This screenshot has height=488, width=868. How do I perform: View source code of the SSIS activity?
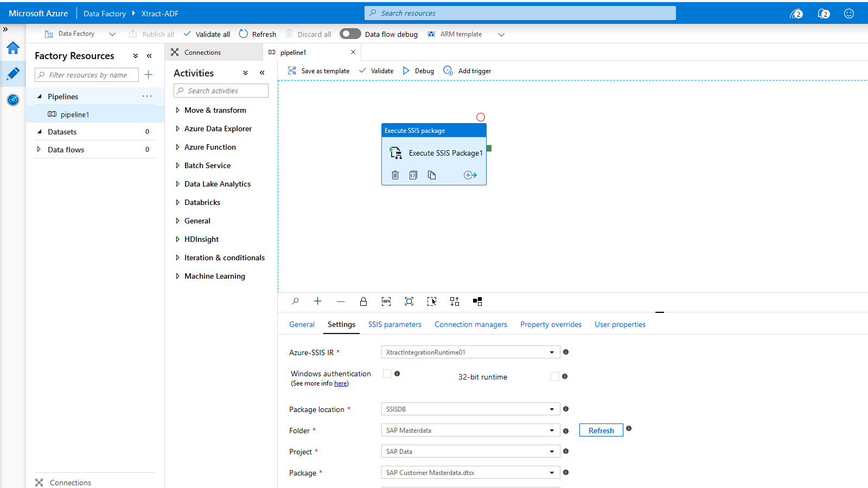coord(413,175)
